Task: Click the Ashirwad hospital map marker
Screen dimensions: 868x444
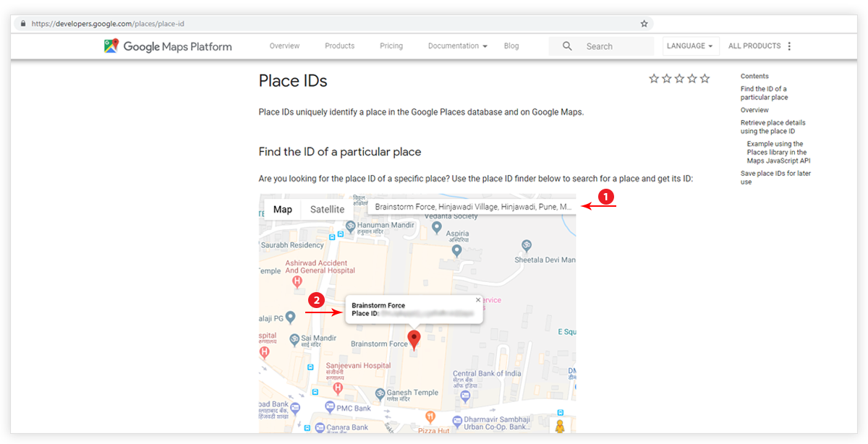Action: tap(295, 281)
